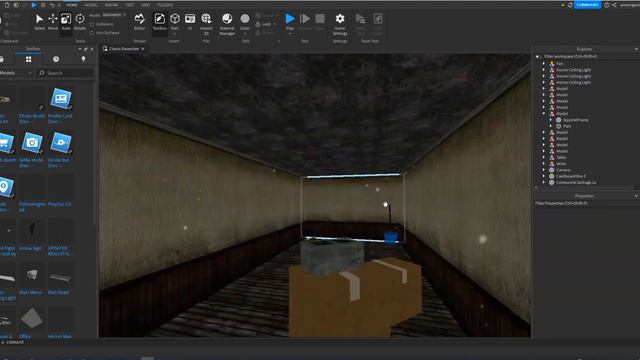The height and width of the screenshot is (360, 640).
Task: Collapse the expanded Model tree node
Action: [544, 113]
